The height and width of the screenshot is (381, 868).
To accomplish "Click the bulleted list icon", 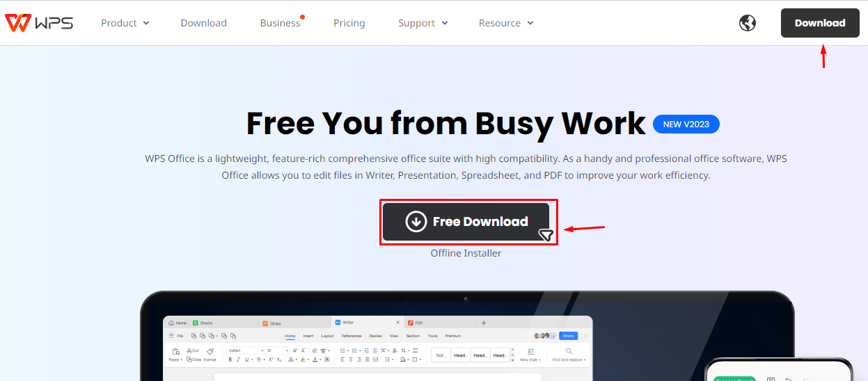I will 342,350.
